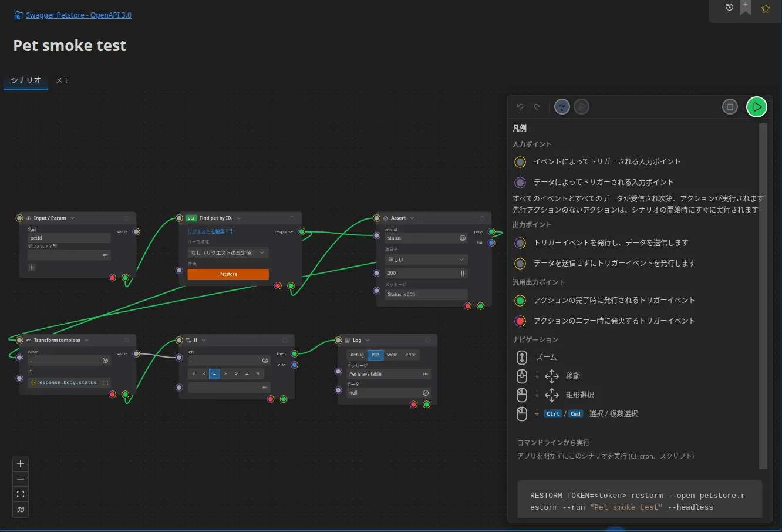
Task: Click the Assert fail output port
Action: click(x=491, y=243)
